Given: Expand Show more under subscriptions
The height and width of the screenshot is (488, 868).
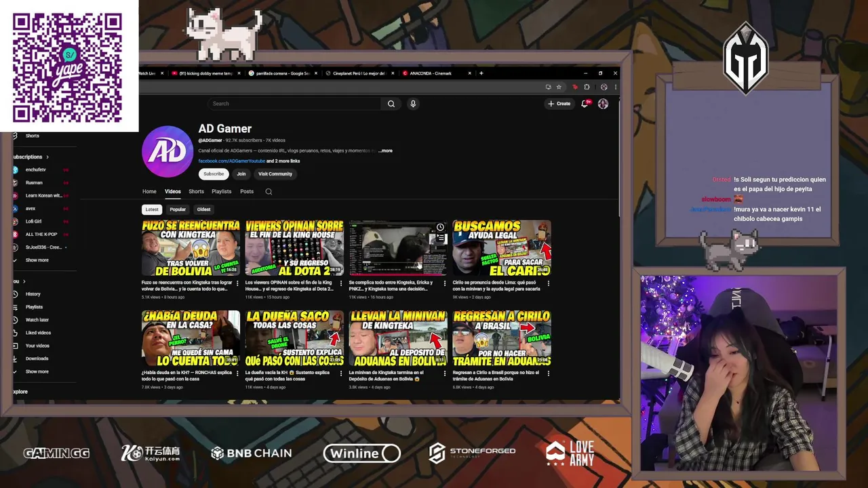Looking at the screenshot, I should click(x=37, y=260).
